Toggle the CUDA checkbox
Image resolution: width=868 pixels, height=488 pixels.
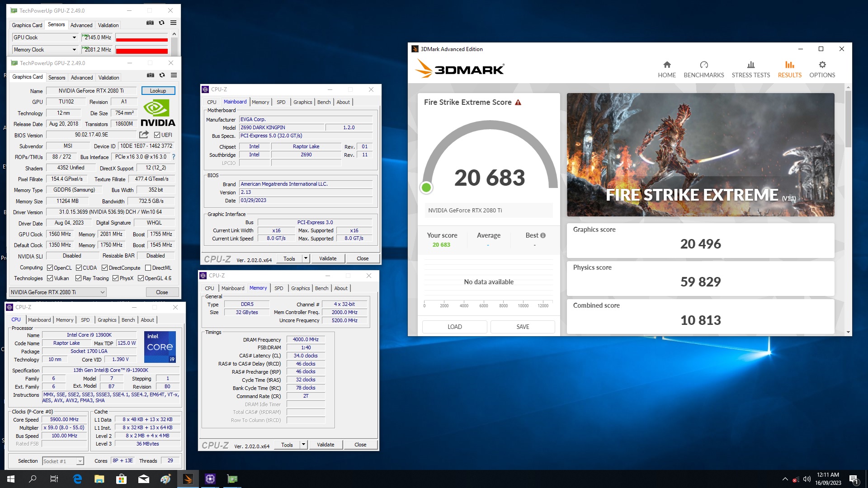[x=79, y=268]
